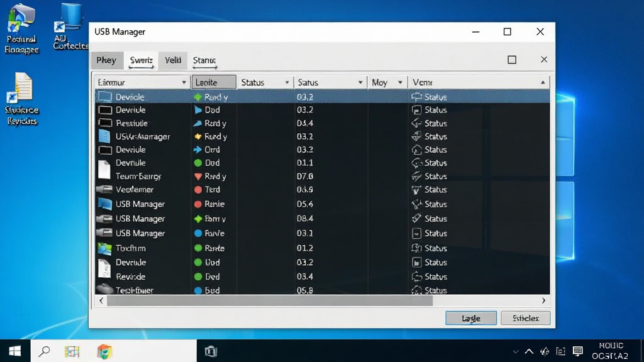Click the USB drive icon in the 03.1 row

pyautogui.click(x=104, y=233)
